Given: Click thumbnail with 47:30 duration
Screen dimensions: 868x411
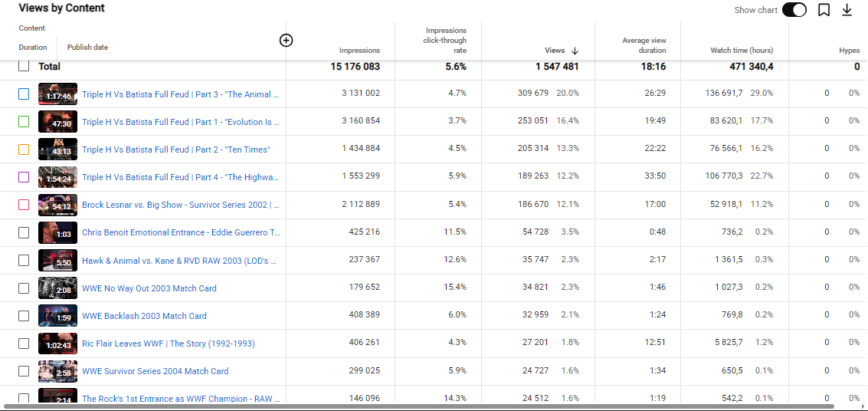Looking at the screenshot, I should coord(57,122).
